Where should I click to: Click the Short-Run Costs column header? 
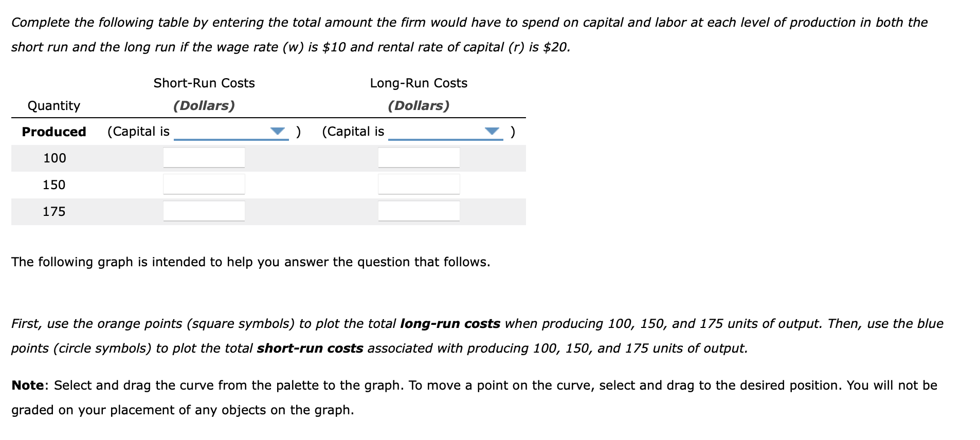click(204, 83)
